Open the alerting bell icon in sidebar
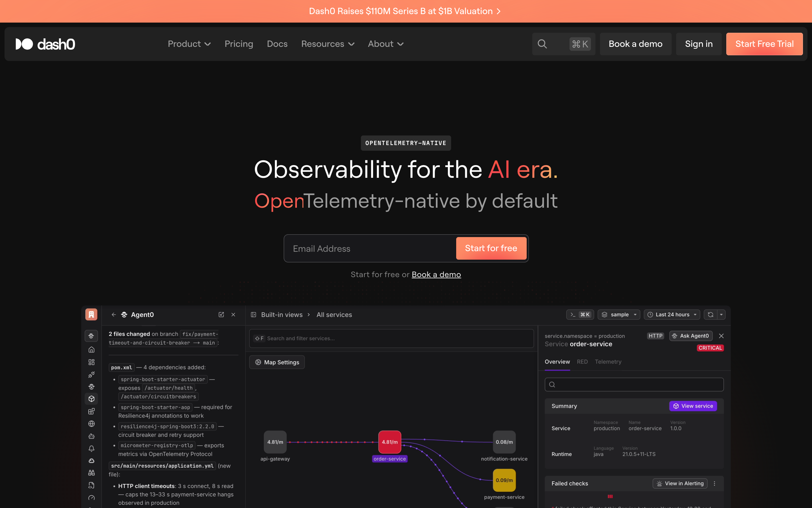The height and width of the screenshot is (508, 812). 91,448
